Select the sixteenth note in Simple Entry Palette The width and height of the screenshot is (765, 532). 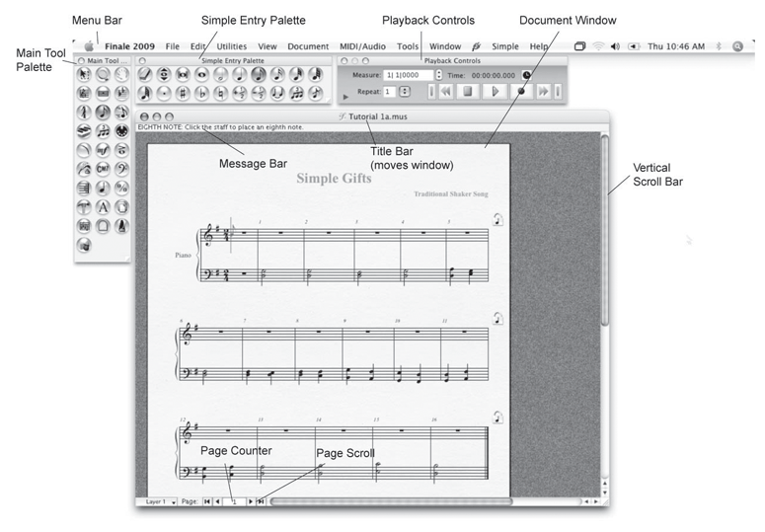277,75
